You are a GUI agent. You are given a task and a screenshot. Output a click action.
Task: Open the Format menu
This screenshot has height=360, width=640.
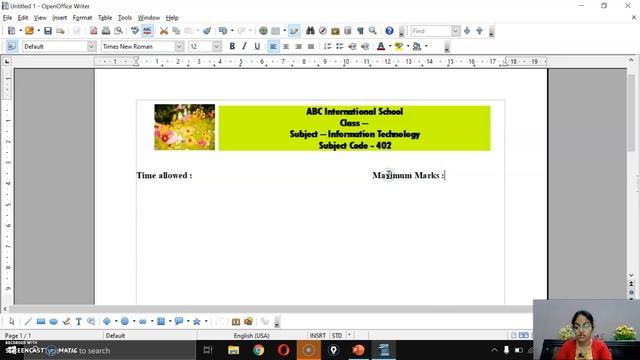coord(82,18)
